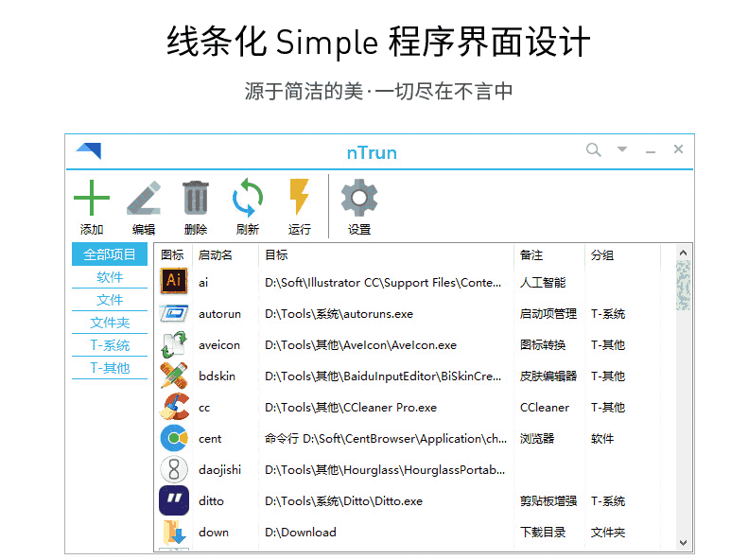The width and height of the screenshot is (731, 560).
Task: Switch to the 软件 category tab
Action: 110,277
